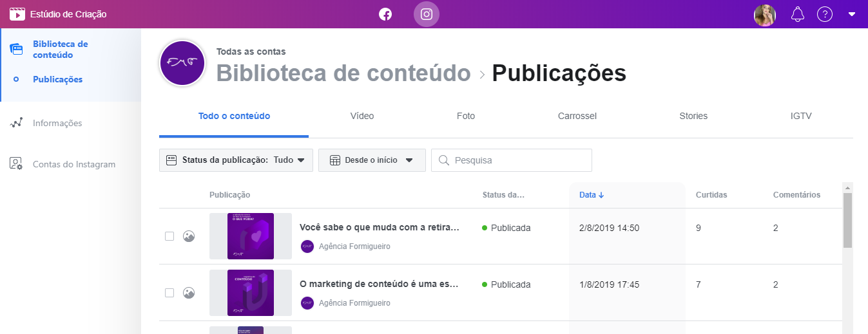Click the search magnifier icon

[x=443, y=160]
